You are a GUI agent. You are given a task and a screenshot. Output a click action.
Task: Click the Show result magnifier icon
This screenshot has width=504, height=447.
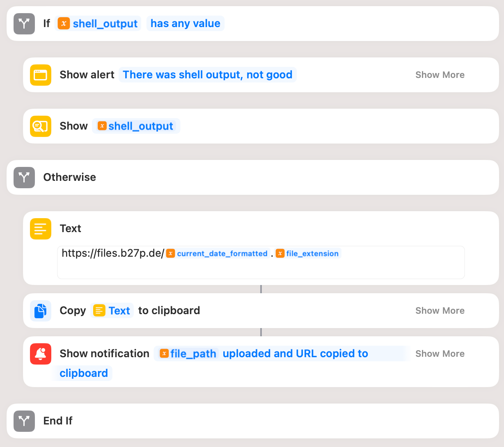click(x=41, y=126)
